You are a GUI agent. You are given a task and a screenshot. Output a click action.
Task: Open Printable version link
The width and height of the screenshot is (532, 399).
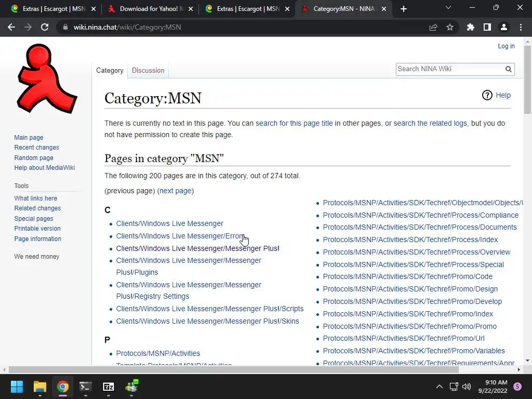[37, 229]
